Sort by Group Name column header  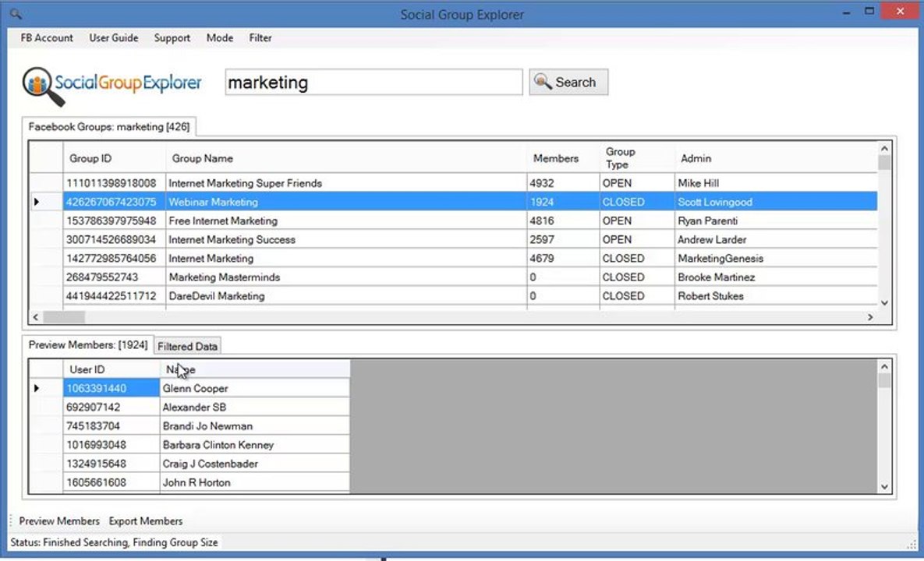(x=346, y=158)
